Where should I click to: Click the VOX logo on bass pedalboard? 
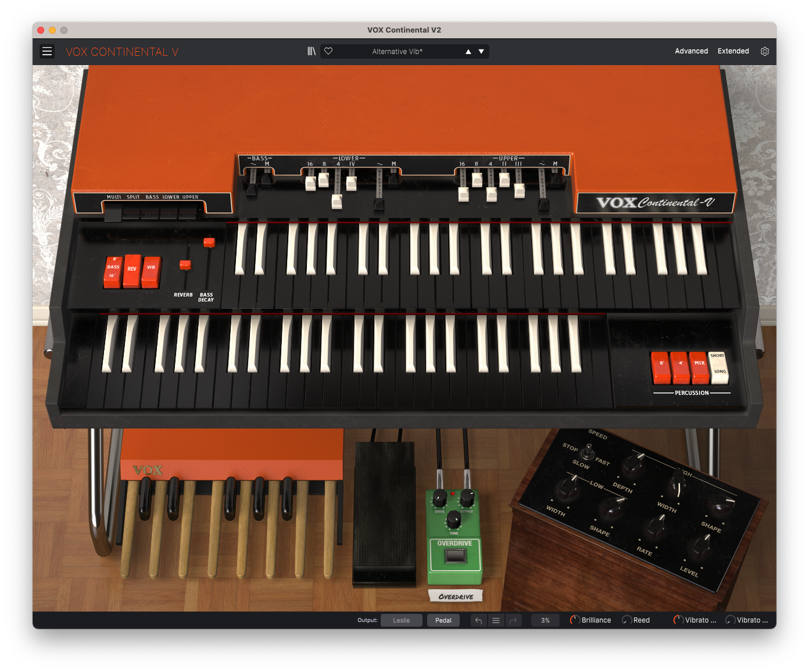(x=148, y=470)
